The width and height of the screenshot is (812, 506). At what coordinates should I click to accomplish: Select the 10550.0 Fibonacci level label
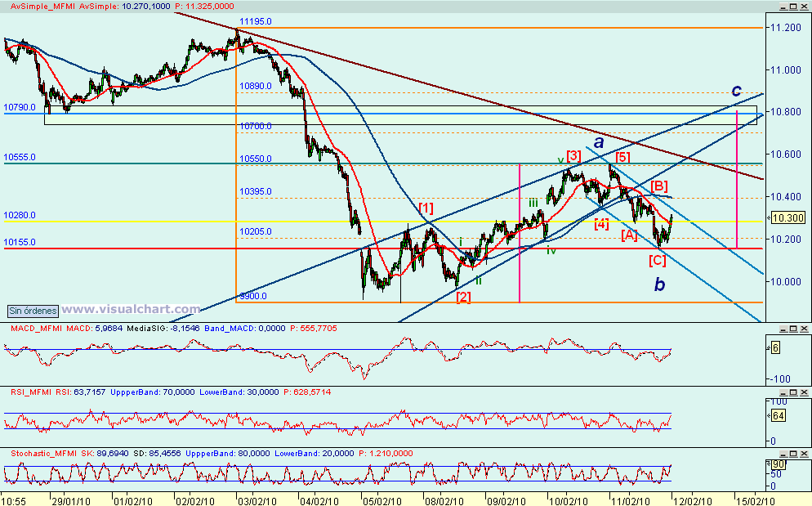(256, 159)
